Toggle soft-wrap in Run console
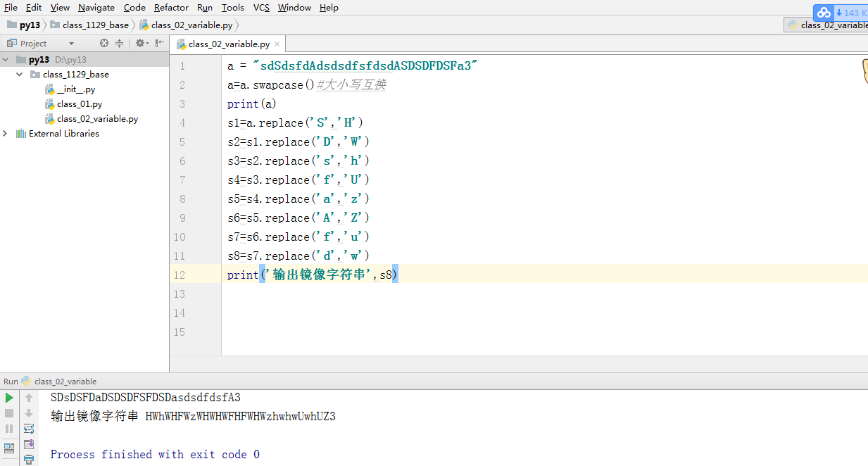 coord(29,429)
